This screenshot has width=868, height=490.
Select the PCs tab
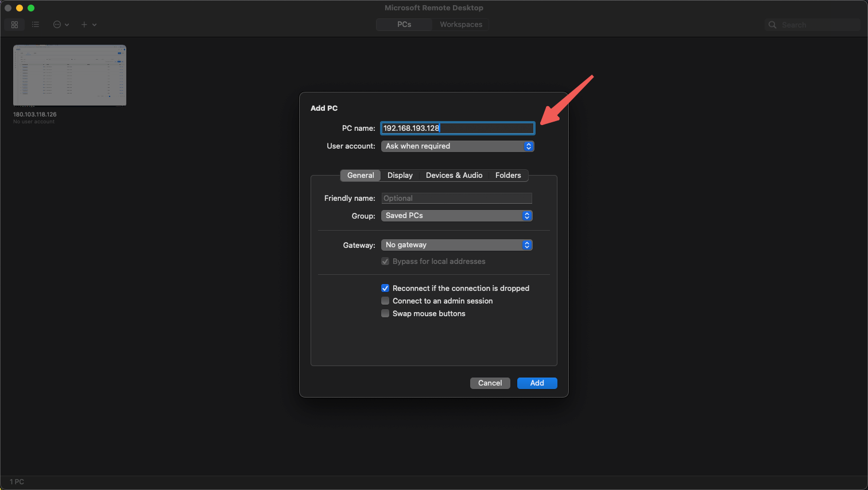[404, 25]
